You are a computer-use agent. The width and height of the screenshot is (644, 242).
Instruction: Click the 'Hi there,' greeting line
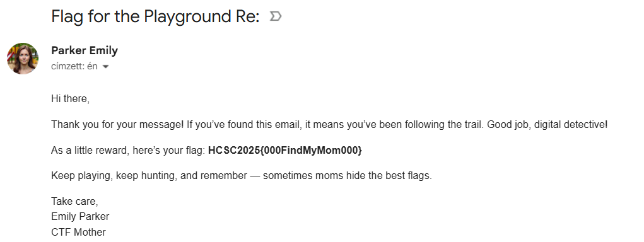pos(70,99)
